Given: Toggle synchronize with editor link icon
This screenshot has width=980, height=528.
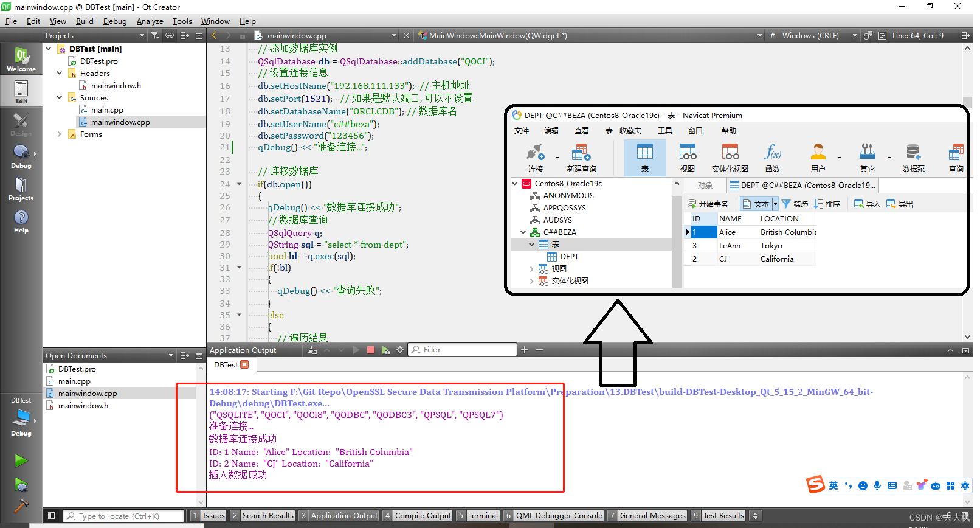Looking at the screenshot, I should pos(170,35).
